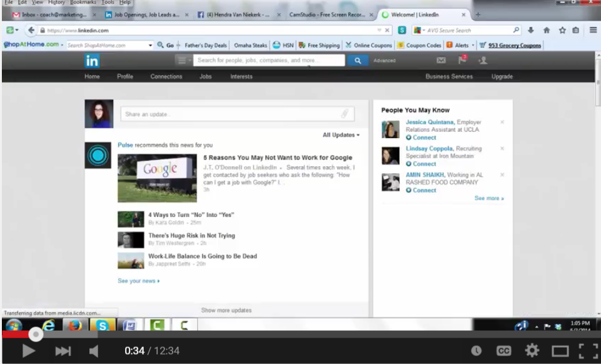This screenshot has width=601, height=364.
Task: Go to LinkedIn Home
Action: tap(92, 76)
